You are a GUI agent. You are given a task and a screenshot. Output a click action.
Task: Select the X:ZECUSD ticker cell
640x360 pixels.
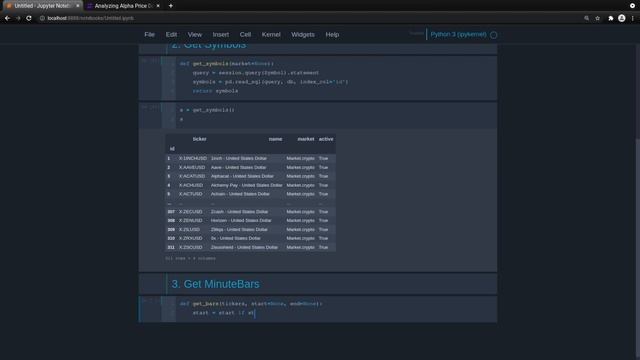191,212
